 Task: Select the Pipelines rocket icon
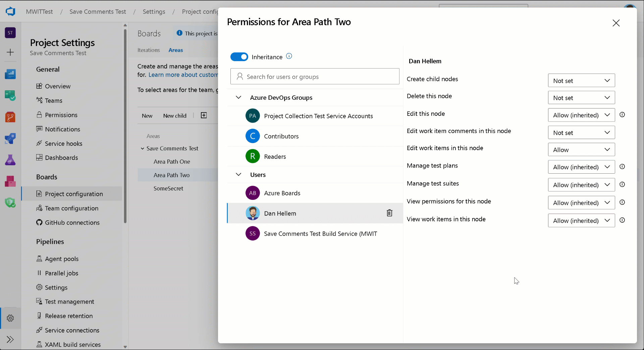point(10,138)
